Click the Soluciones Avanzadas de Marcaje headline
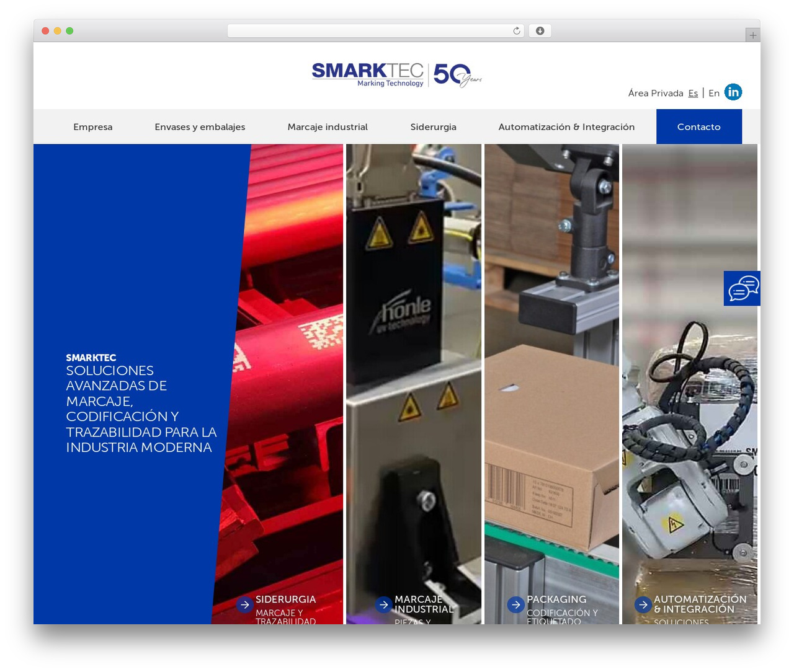The height and width of the screenshot is (672, 794). click(141, 409)
